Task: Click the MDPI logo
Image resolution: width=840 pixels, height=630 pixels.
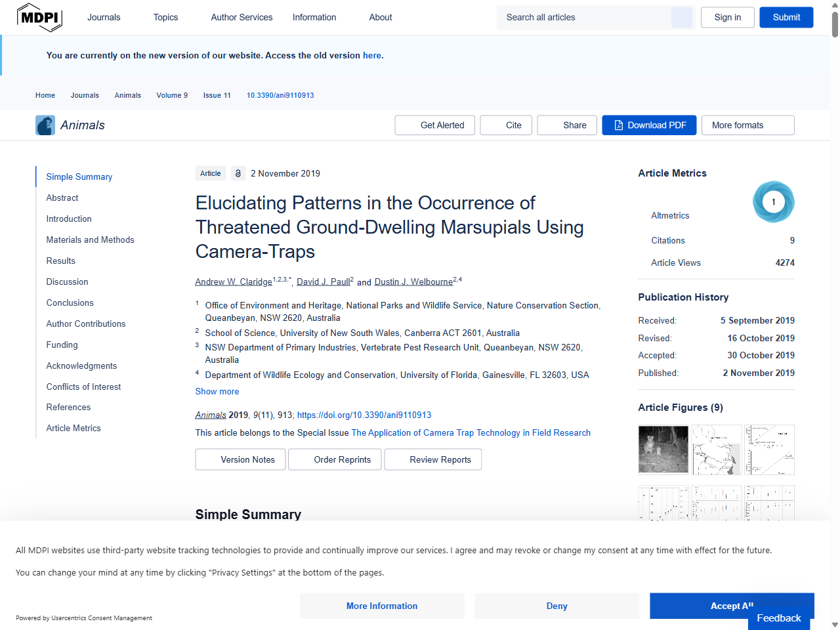Action: point(39,17)
